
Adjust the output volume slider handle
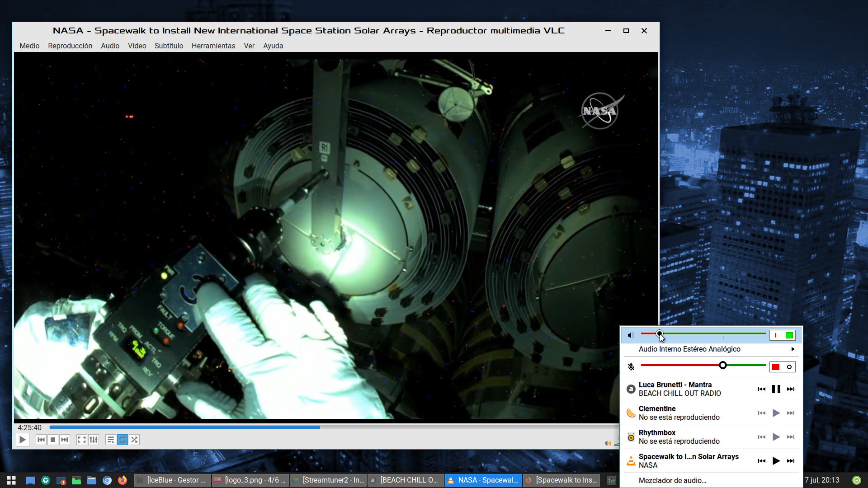point(660,334)
